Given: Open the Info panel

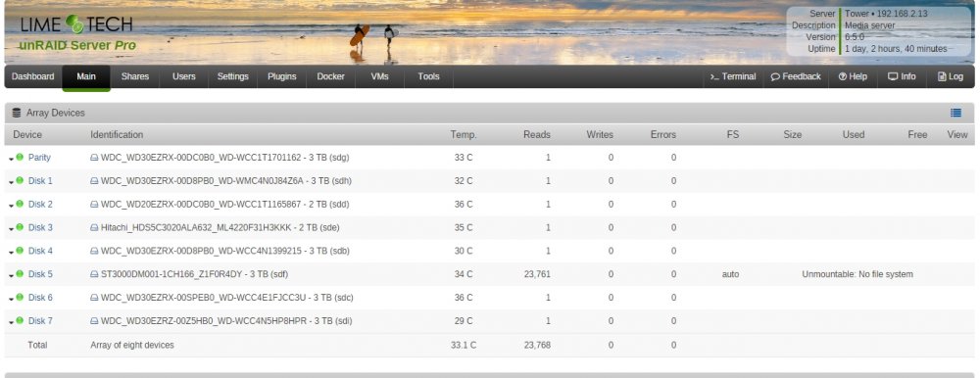Looking at the screenshot, I should pos(902,76).
